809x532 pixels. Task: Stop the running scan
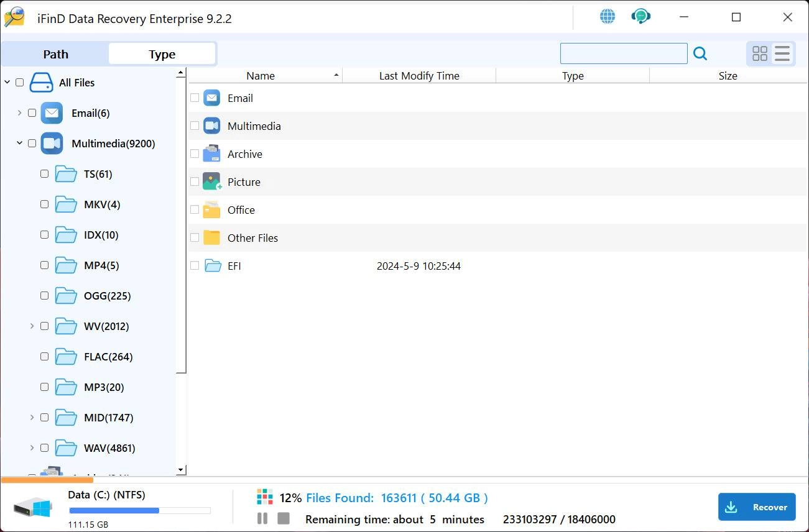click(284, 518)
